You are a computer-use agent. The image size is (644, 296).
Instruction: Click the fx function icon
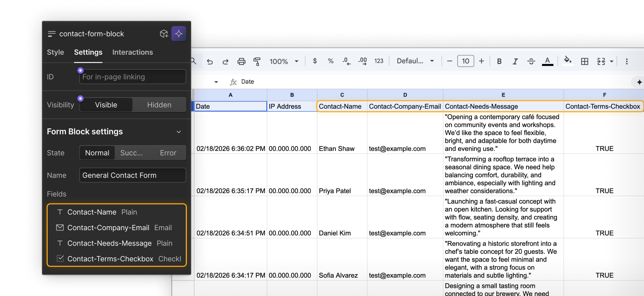[x=233, y=82]
